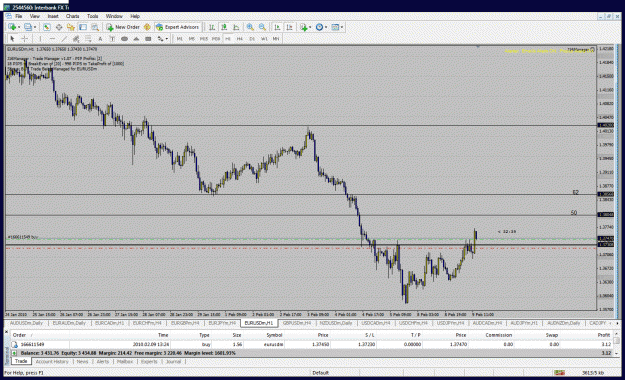Switch to the AUDUSDm,Daily chart tab
The image size is (625, 380).
[26, 323]
